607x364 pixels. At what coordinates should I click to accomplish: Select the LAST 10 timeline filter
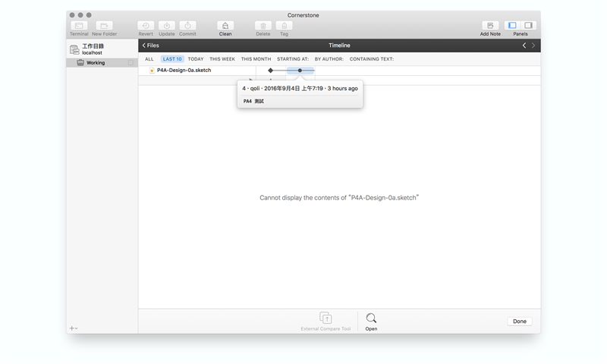(x=172, y=58)
